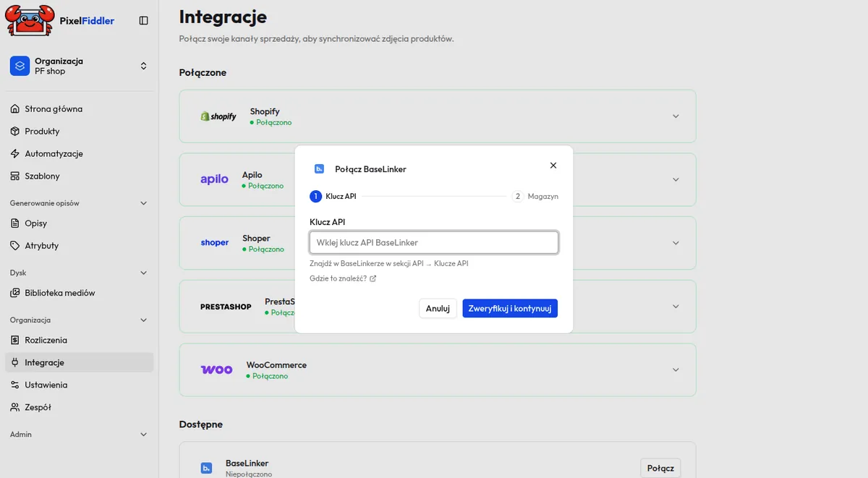Click the template icon beside Szablony
The image size is (868, 478).
pos(15,176)
